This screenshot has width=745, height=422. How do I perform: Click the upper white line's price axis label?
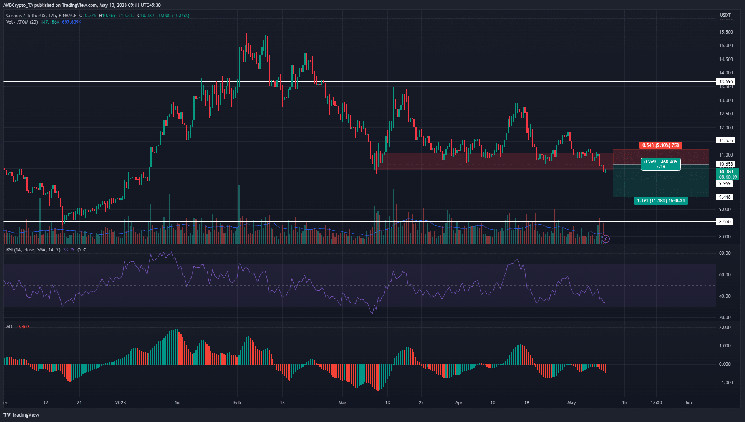click(726, 81)
